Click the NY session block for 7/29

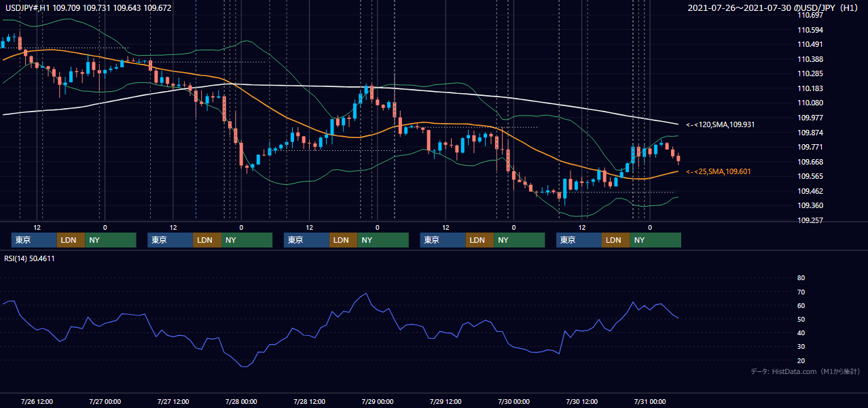tap(519, 240)
